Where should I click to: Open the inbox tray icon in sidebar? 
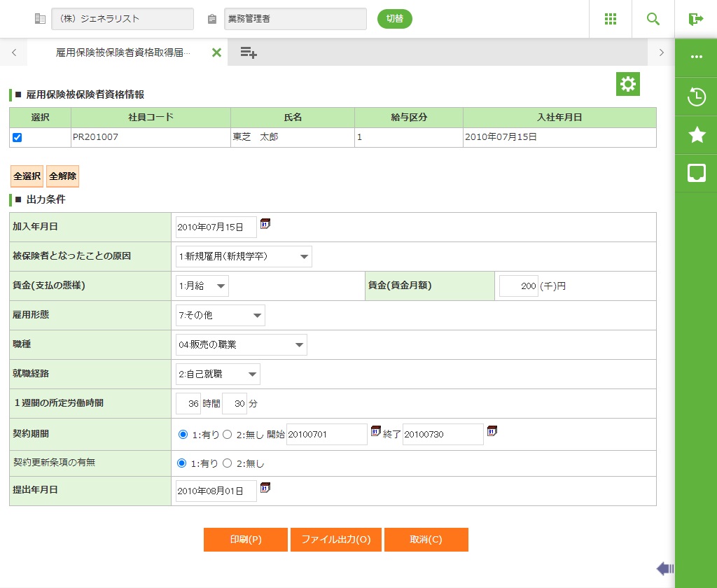[696, 173]
